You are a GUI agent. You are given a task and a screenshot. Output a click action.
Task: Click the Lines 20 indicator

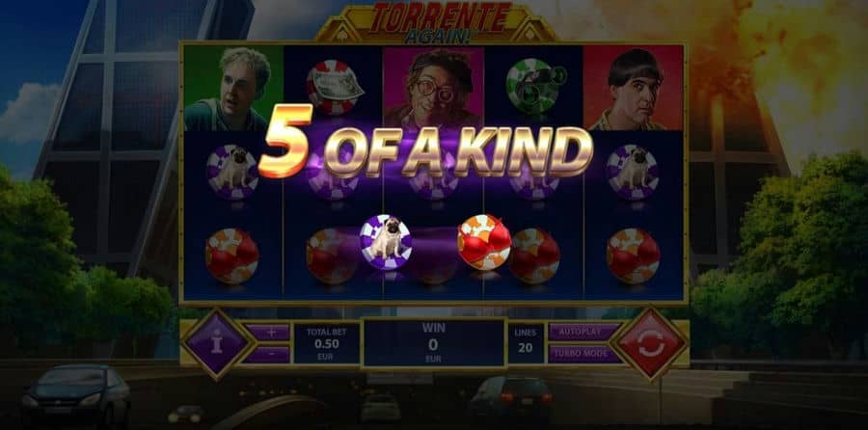click(x=526, y=343)
